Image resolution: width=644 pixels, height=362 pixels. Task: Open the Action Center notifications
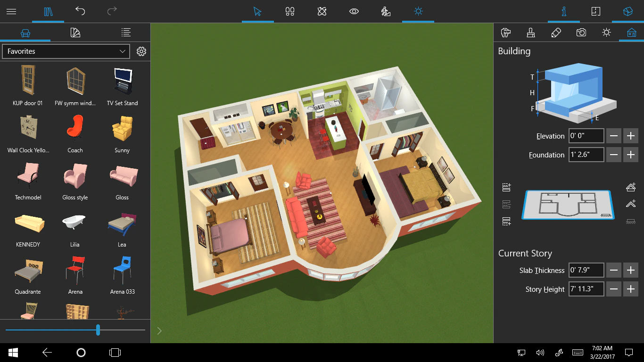pos(628,352)
